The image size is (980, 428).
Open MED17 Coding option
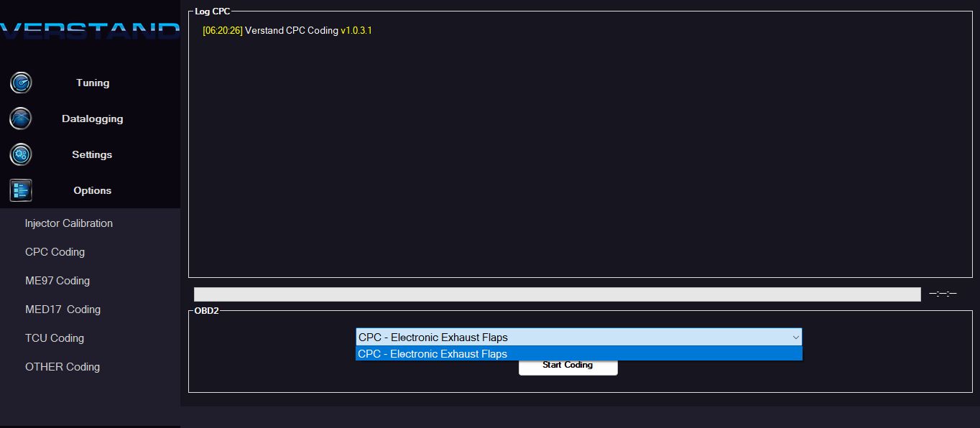pyautogui.click(x=63, y=310)
